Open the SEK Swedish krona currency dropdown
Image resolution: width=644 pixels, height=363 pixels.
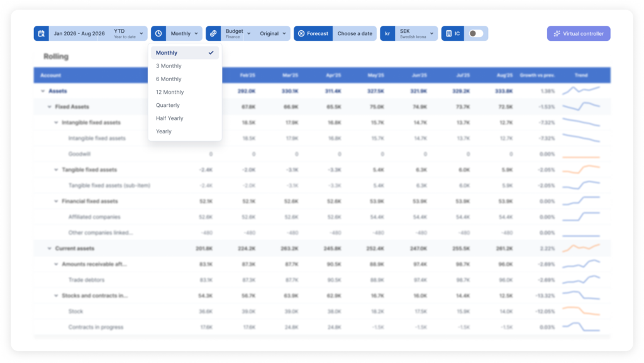416,34
